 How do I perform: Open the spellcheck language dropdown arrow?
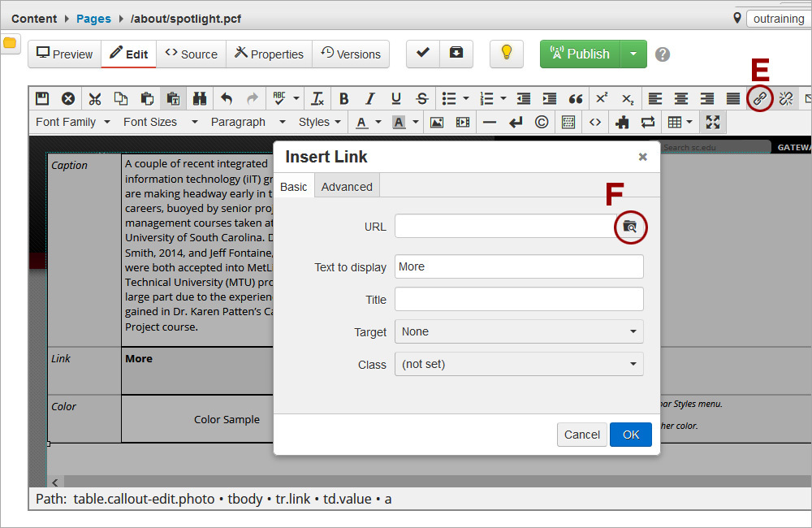tap(296, 98)
